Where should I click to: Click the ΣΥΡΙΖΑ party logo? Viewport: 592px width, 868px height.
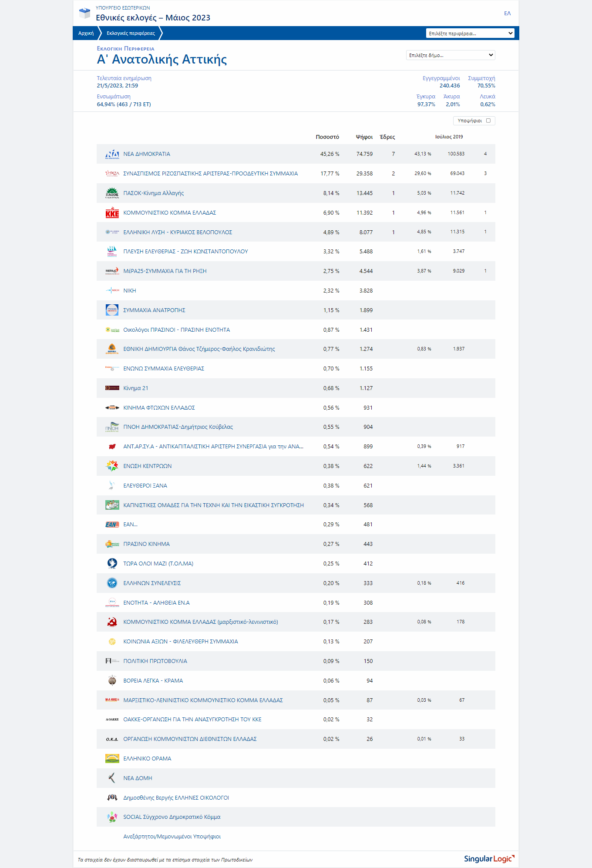[x=112, y=174]
